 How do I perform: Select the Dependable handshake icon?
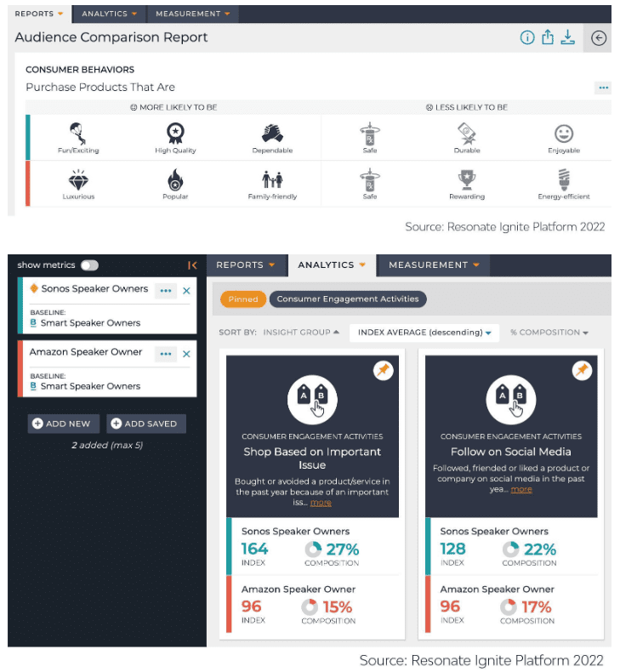pos(272,134)
